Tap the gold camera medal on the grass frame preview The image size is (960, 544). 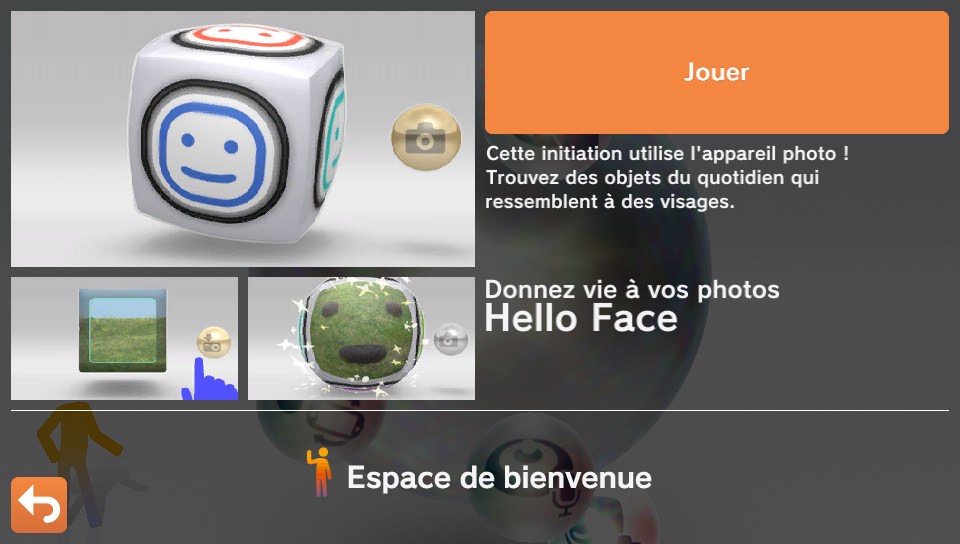pos(214,343)
